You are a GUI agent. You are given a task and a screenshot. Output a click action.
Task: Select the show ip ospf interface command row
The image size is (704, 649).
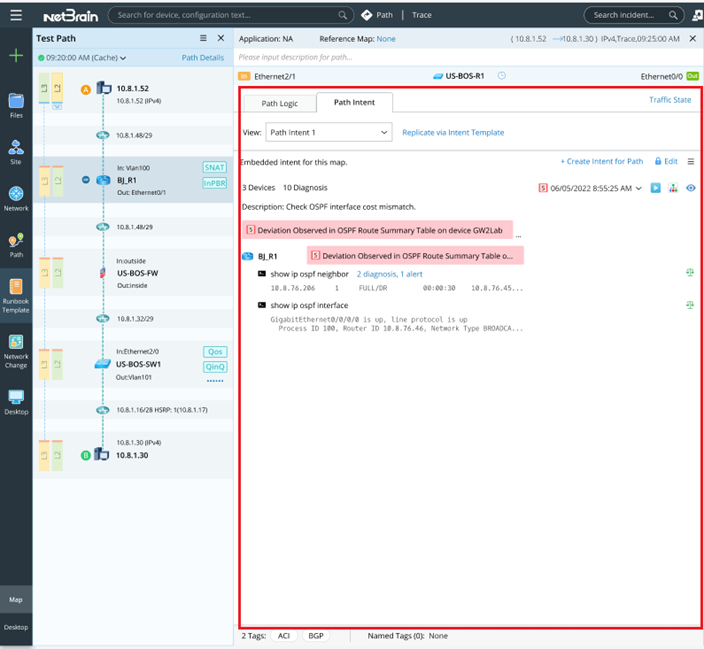click(x=309, y=305)
